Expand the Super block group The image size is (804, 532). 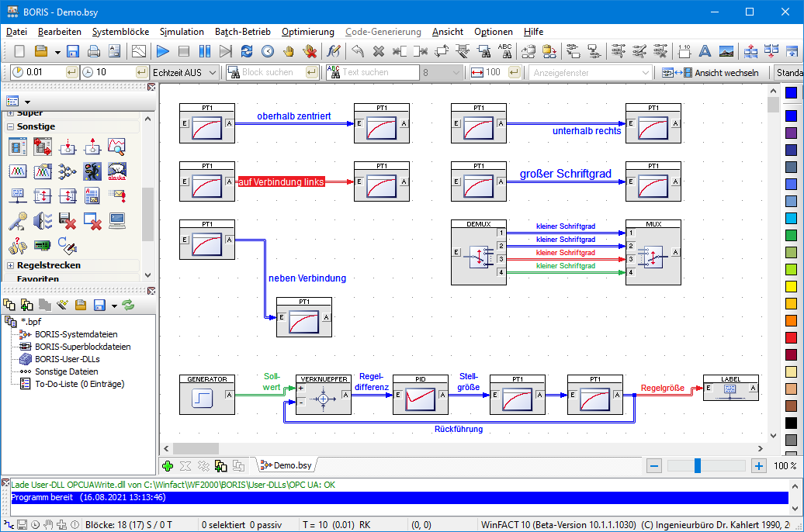pos(10,112)
